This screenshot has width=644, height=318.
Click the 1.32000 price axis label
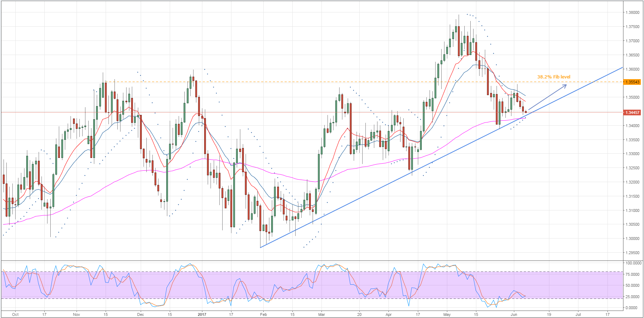(x=633, y=182)
